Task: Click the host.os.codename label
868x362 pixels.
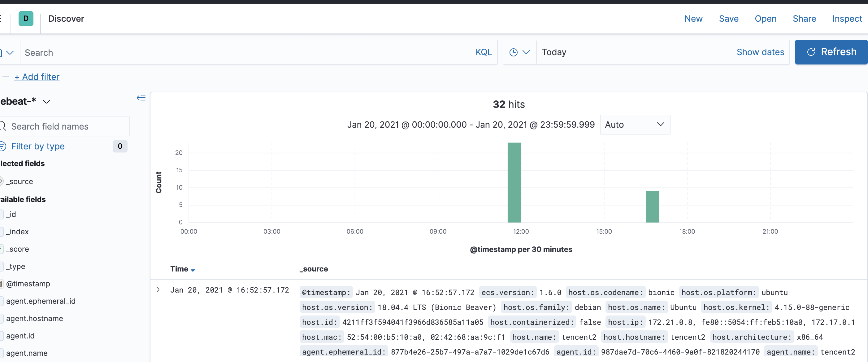Action: 605,293
